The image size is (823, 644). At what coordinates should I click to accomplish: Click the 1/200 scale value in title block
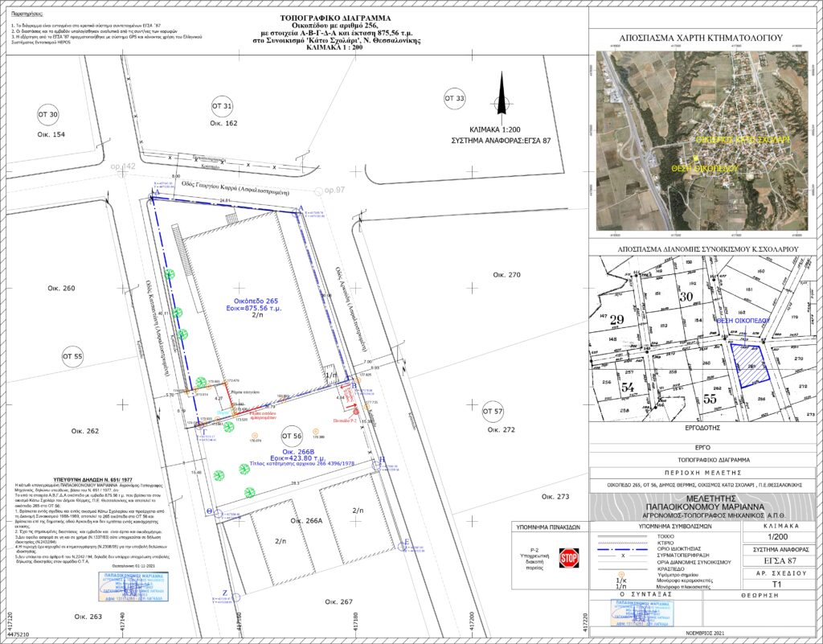tap(778, 536)
